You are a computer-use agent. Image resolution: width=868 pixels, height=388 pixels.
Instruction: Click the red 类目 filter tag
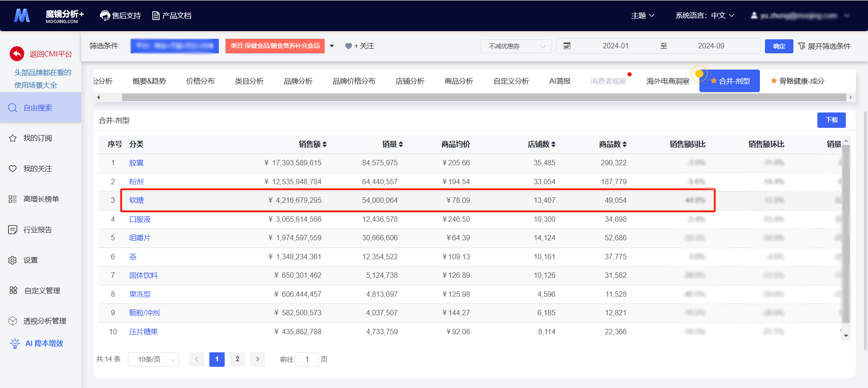[x=275, y=46]
